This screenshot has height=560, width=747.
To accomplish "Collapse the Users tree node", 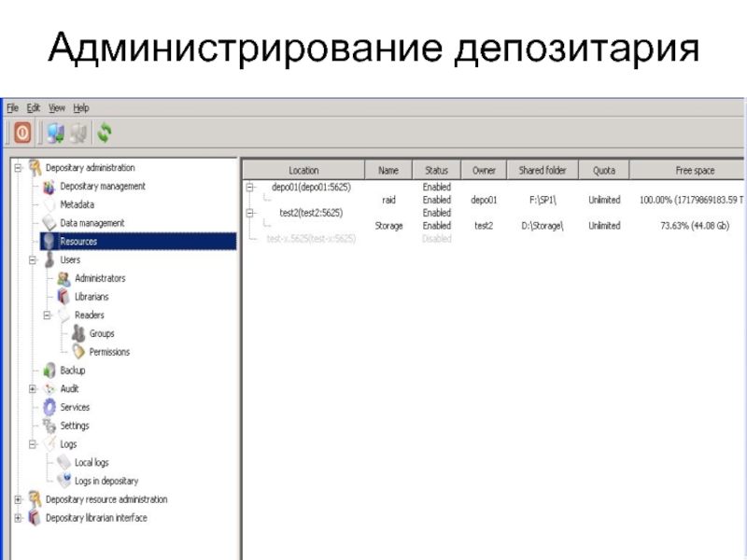I will pos(33,260).
